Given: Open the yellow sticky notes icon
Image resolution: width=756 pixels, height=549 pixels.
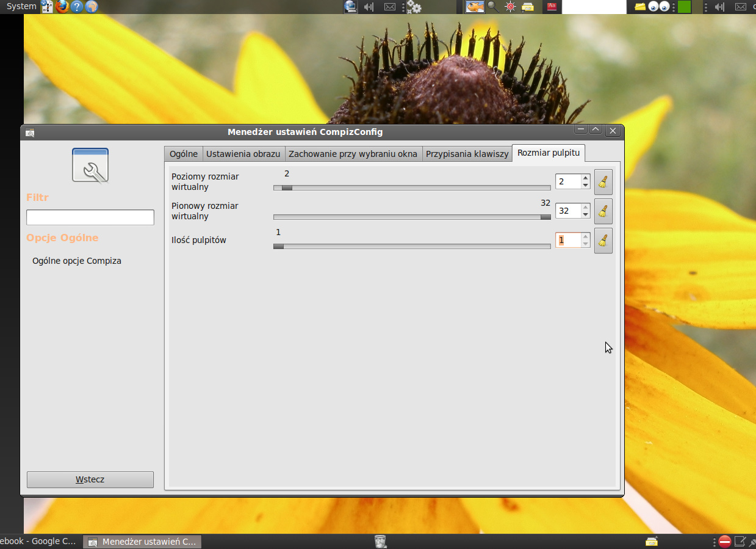Looking at the screenshot, I should (640, 7).
